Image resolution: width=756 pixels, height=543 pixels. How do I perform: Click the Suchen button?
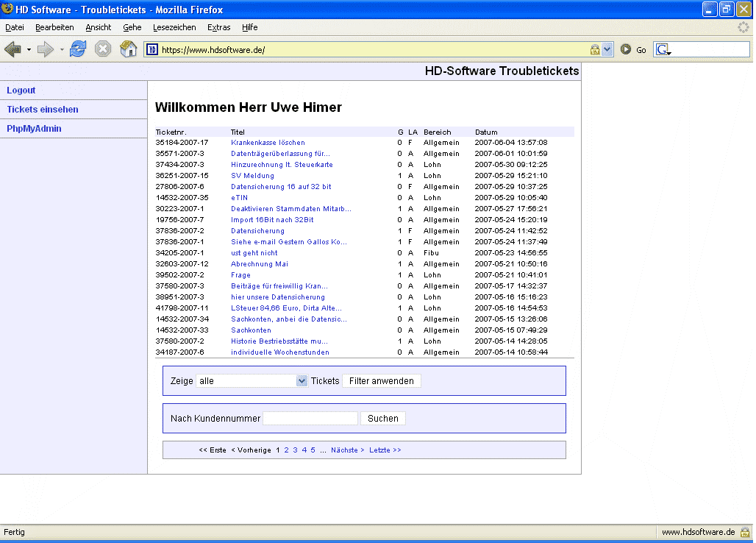[383, 419]
